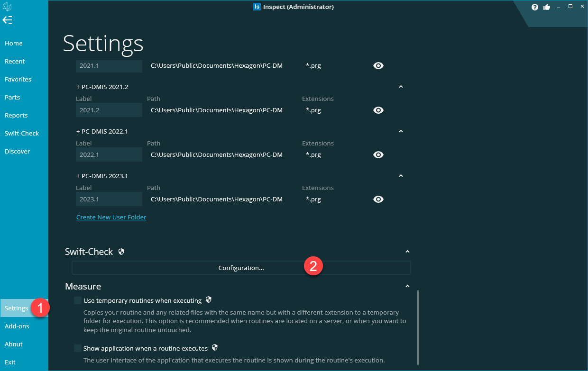588x371 pixels.
Task: Collapse the Measure section
Action: [x=407, y=286]
